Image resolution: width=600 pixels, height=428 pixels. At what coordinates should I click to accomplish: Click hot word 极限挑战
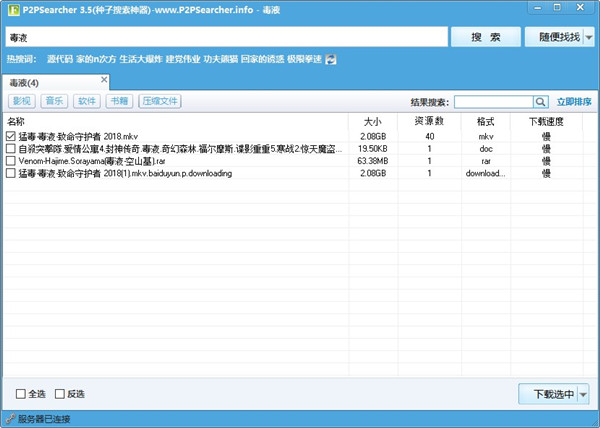point(304,59)
